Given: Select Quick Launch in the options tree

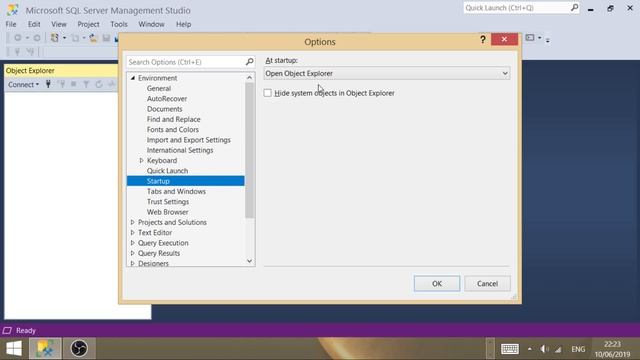Looking at the screenshot, I should 167,171.
